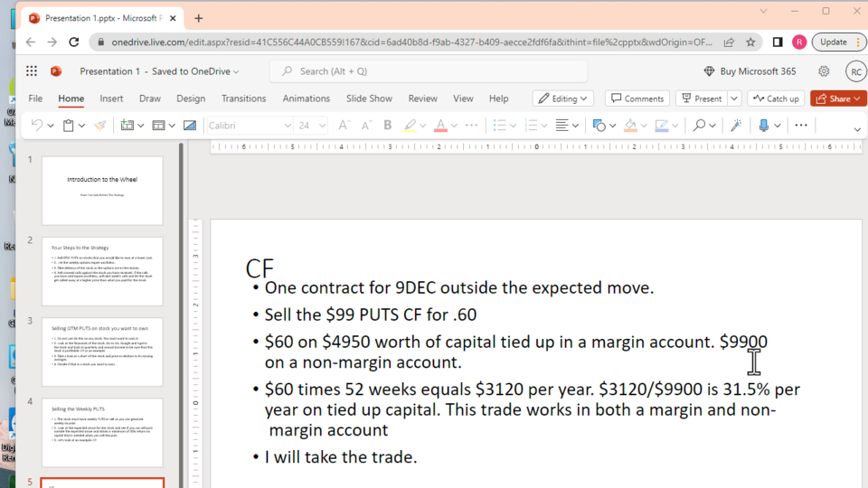Apply the red font color

tap(440, 126)
